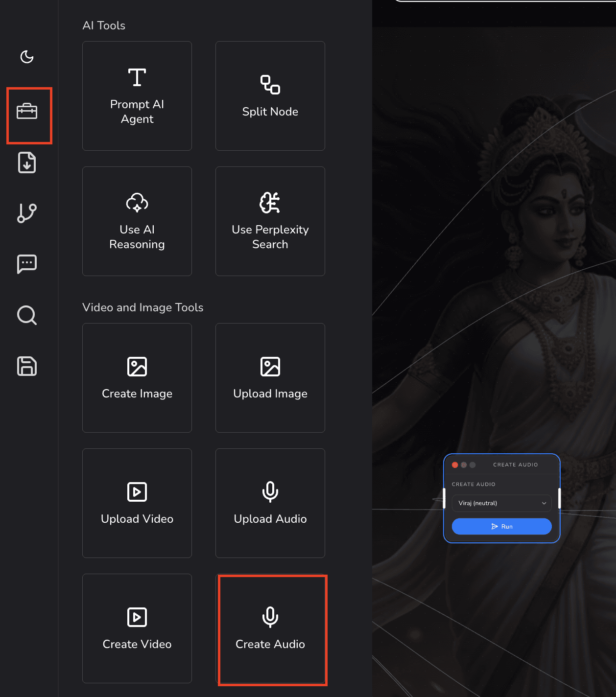Click the search magnifier sidebar icon
The image size is (616, 697).
click(27, 315)
